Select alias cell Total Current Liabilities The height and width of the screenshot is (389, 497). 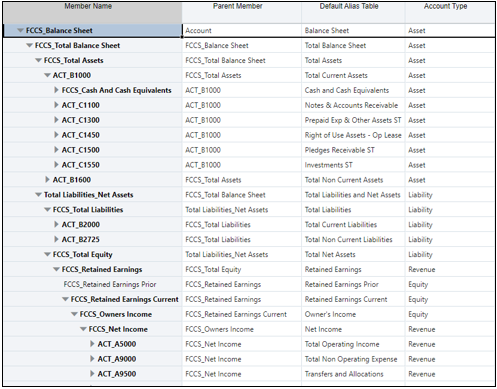coord(353,225)
